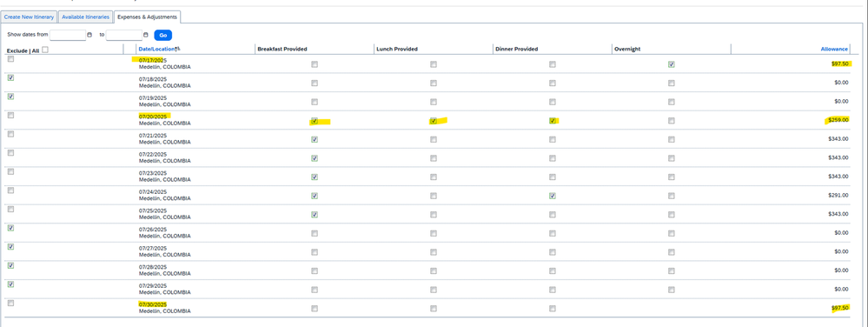
Task: Uncheck Exclude for 07/29/2025
Action: click(11, 285)
